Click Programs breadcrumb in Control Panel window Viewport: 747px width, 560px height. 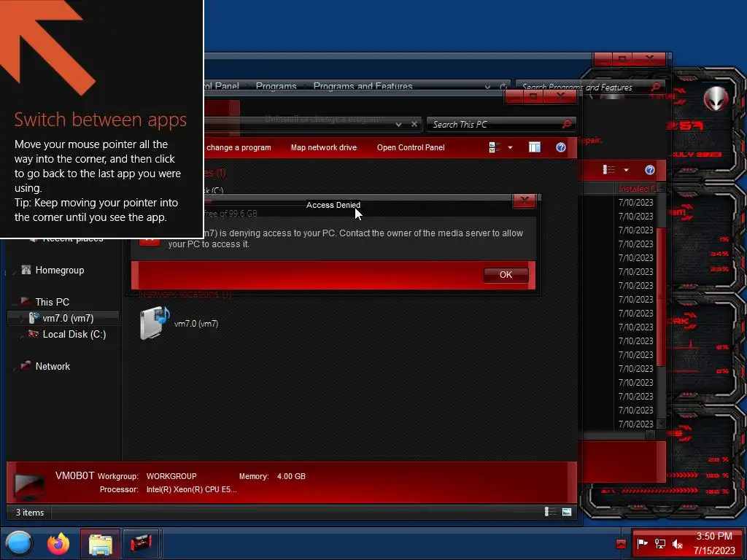coord(276,86)
